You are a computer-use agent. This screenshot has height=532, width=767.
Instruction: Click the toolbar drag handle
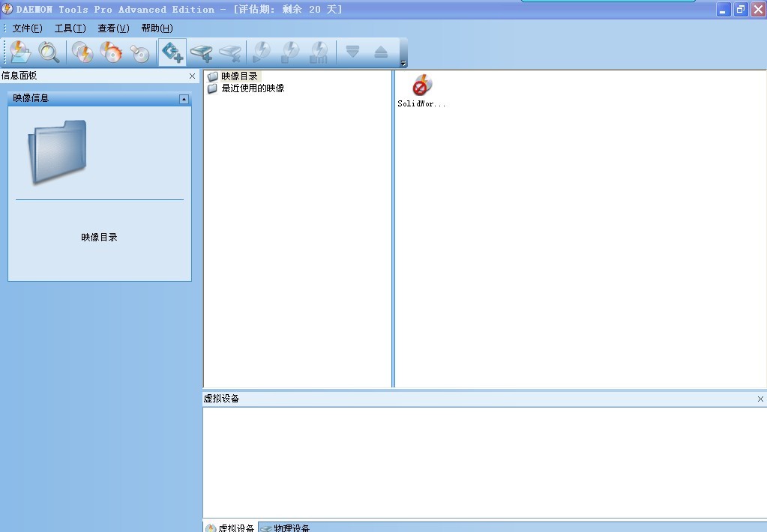(x=4, y=52)
